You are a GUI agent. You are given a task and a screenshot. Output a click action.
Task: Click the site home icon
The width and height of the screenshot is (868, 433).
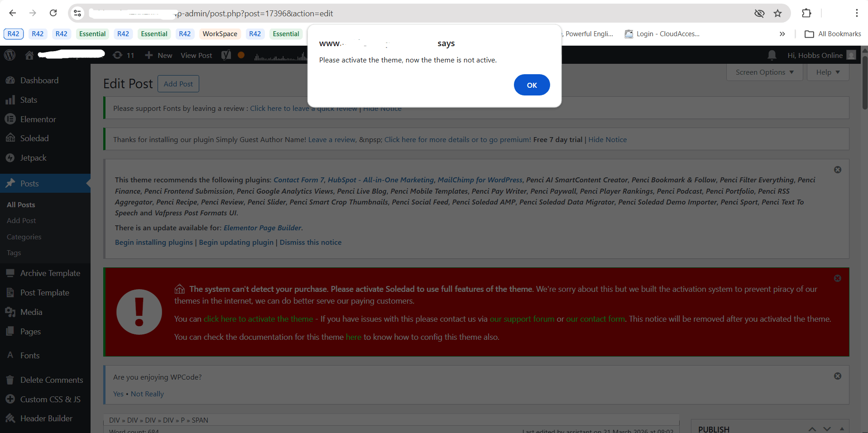pyautogui.click(x=29, y=55)
